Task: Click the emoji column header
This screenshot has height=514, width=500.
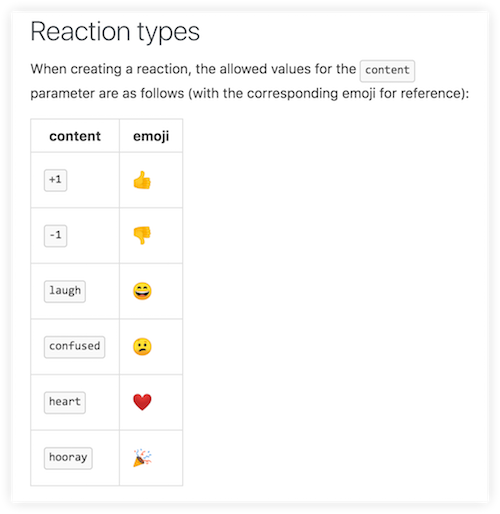Action: (151, 136)
